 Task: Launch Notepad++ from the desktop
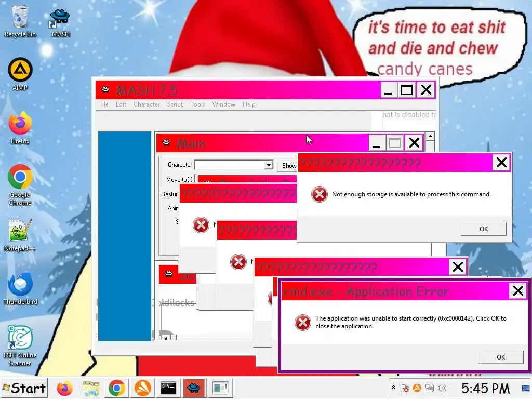click(x=20, y=235)
